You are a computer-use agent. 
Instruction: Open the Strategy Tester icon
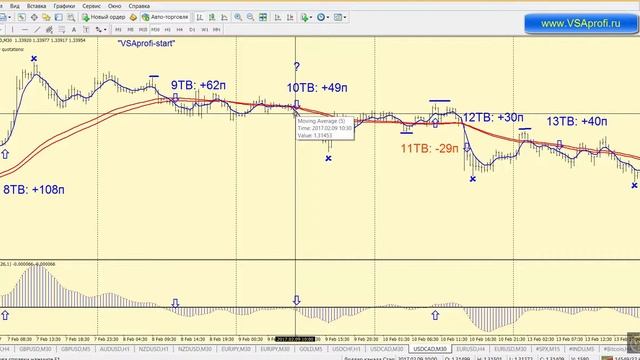pos(71,17)
